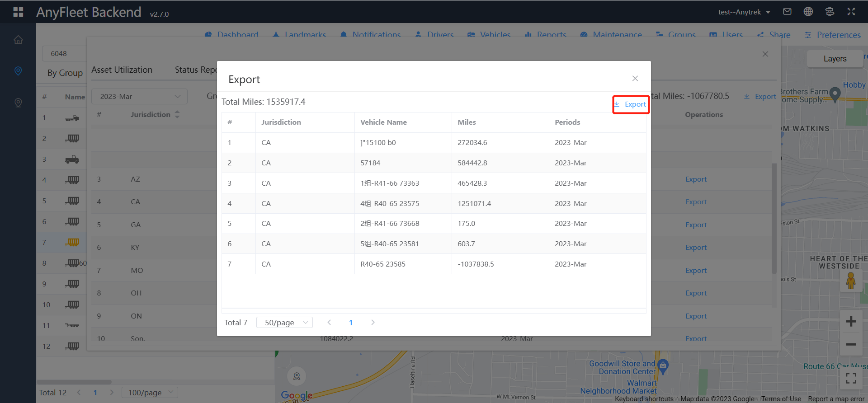Zoom in on the map

click(851, 321)
